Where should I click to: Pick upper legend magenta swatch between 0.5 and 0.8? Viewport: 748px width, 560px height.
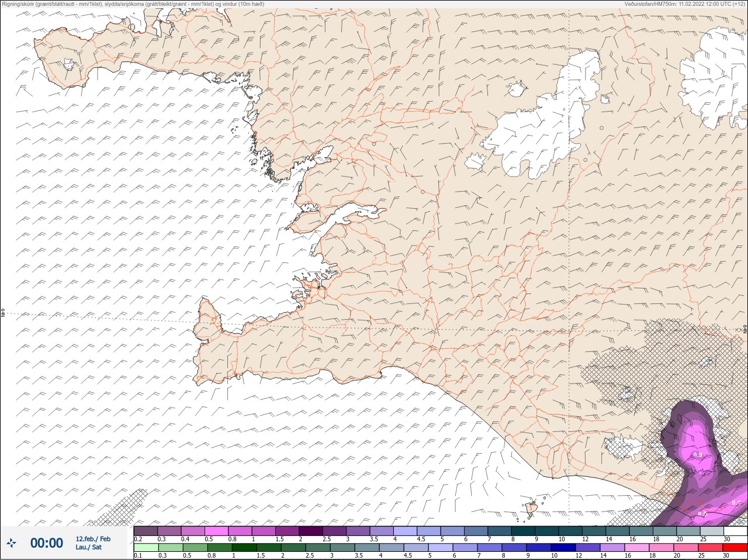click(216, 531)
